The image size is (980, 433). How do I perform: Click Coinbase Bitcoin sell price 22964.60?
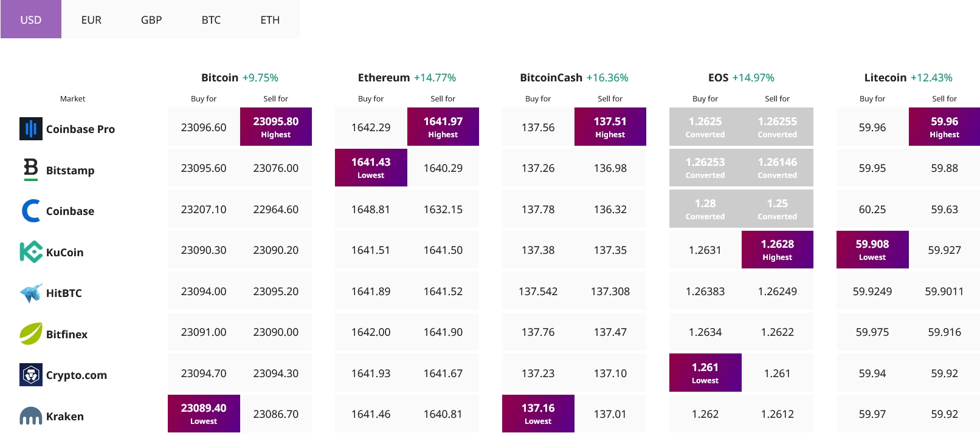point(276,209)
